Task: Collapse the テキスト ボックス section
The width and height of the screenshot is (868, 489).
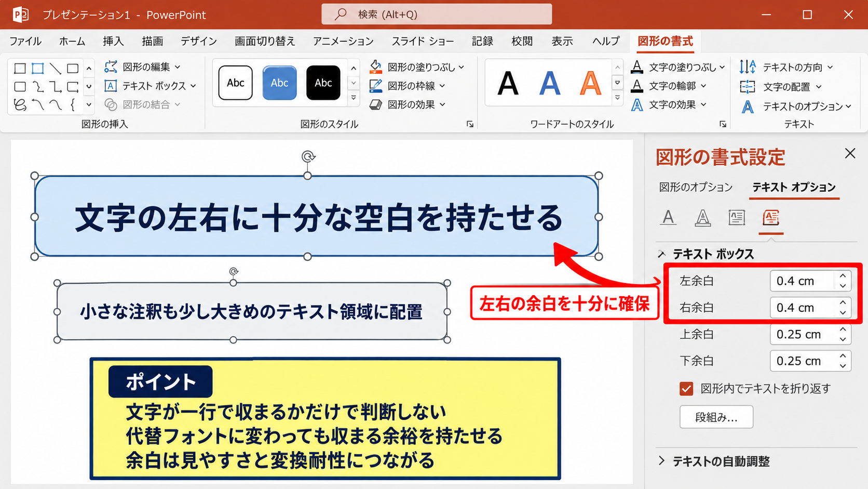Action: point(662,254)
